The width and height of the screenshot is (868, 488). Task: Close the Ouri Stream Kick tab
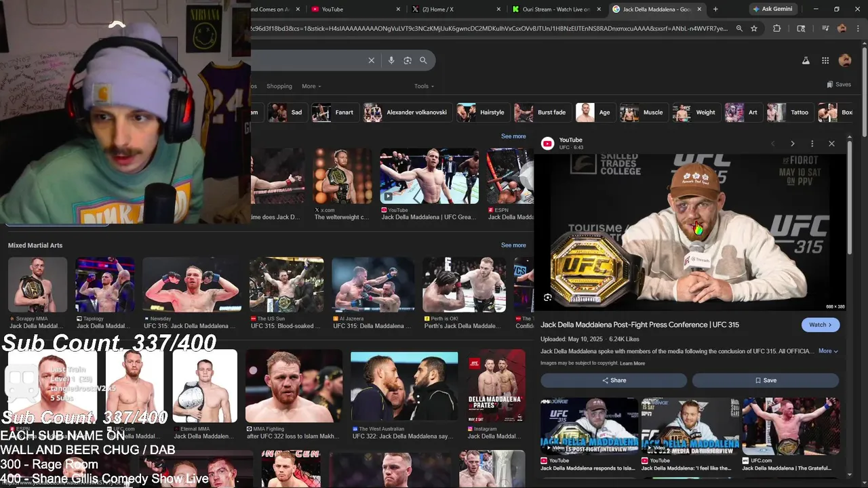[x=599, y=9]
